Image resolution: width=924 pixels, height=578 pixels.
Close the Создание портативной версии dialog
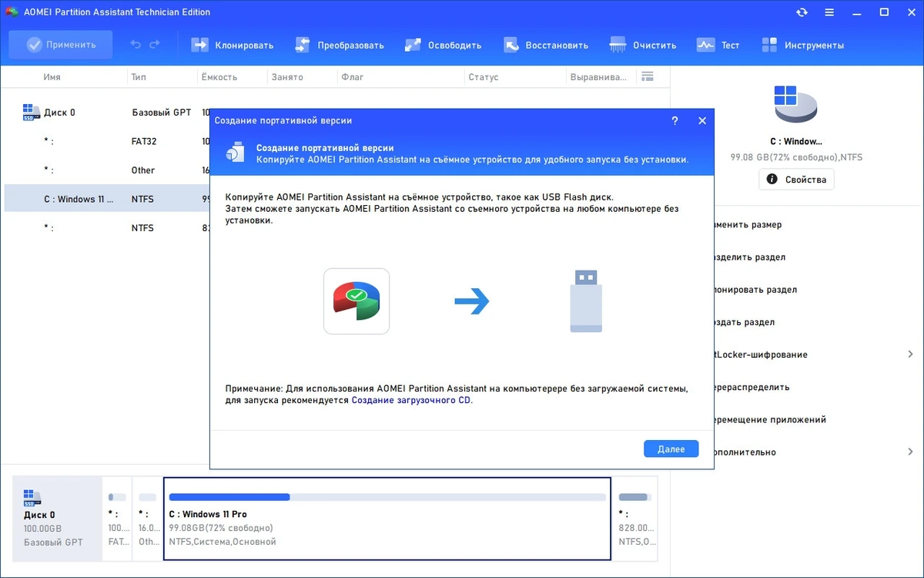point(702,121)
